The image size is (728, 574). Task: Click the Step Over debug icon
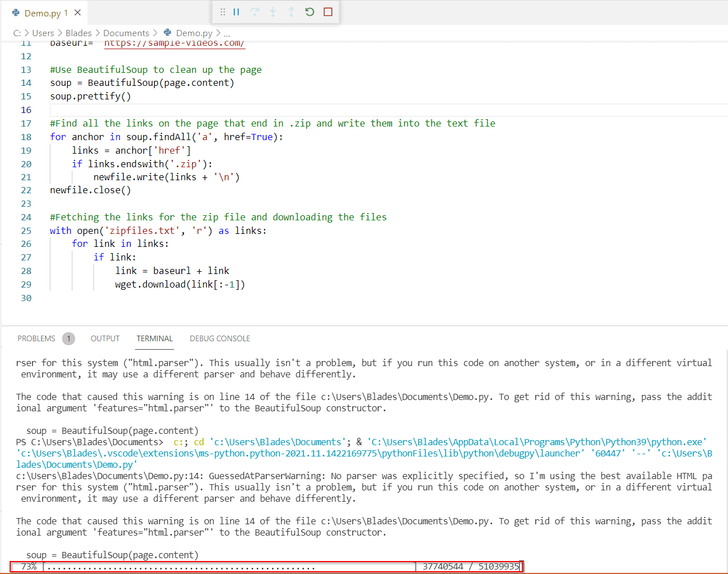click(255, 12)
